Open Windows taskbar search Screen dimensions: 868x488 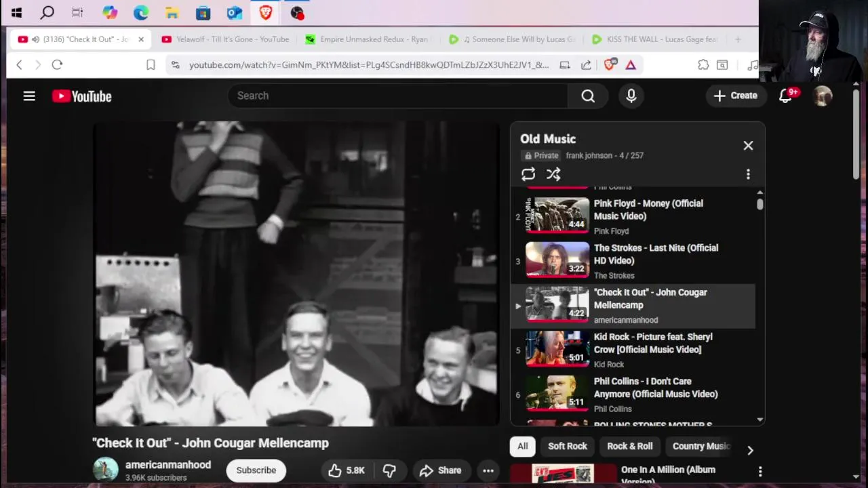click(47, 12)
